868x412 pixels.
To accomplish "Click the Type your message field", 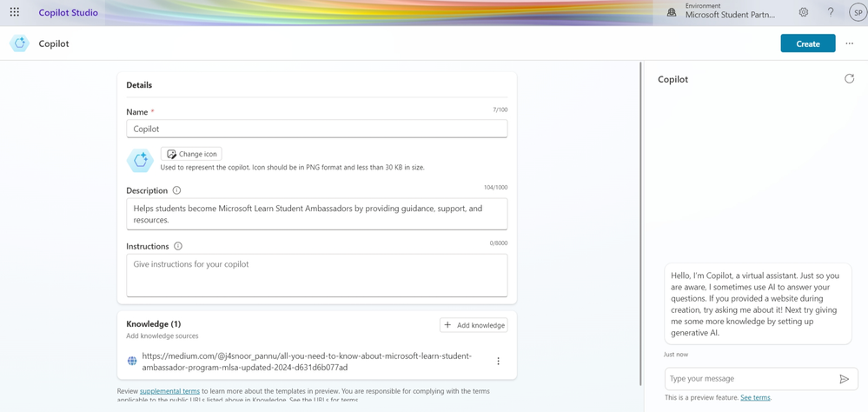I will (x=752, y=379).
